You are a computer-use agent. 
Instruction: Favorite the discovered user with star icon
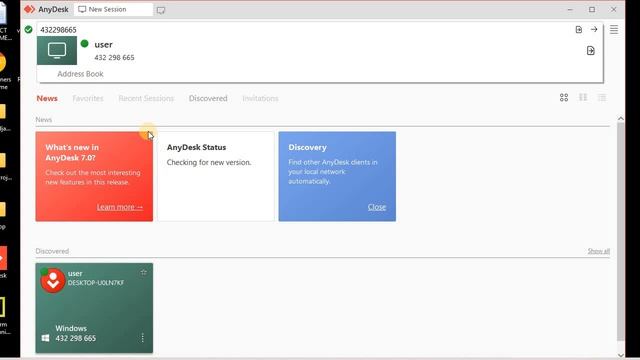(143, 272)
